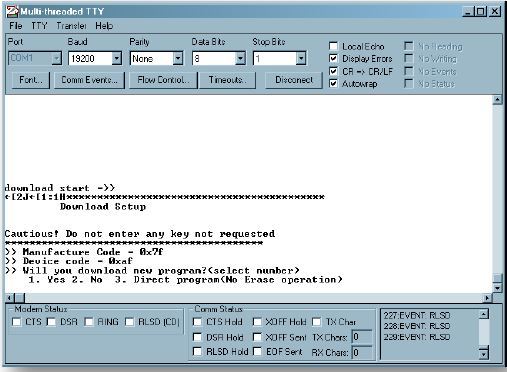Click the terminal horizontal scroll right arrow
507x372 pixels.
tap(487, 298)
